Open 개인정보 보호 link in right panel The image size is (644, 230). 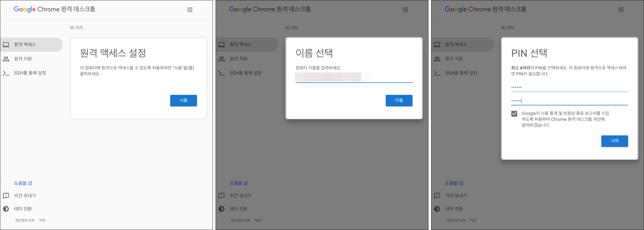[456, 220]
